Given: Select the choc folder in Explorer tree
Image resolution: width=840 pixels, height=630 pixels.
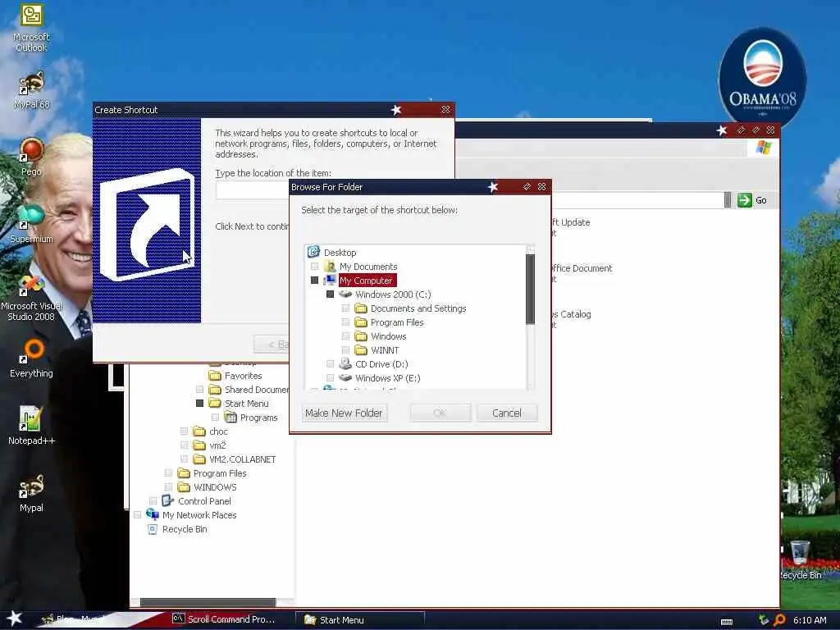Looking at the screenshot, I should coord(218,431).
